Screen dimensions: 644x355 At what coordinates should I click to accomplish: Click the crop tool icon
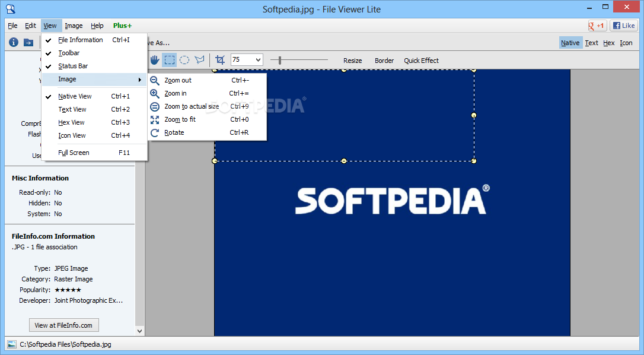[x=220, y=60]
